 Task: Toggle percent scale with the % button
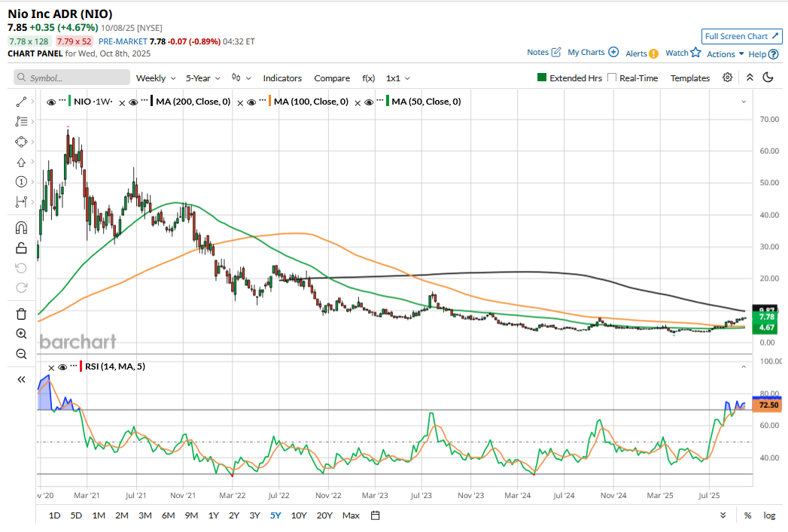click(748, 515)
